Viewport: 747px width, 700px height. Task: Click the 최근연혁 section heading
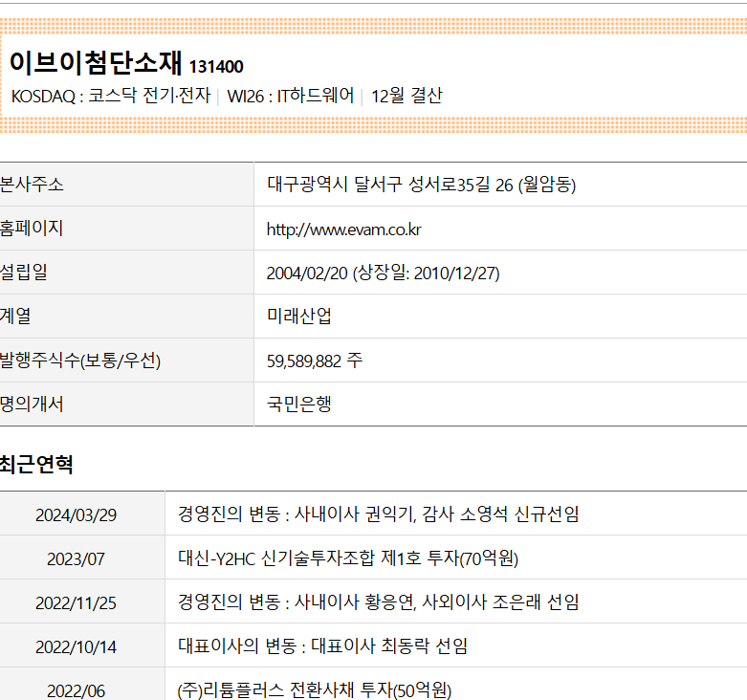pyautogui.click(x=36, y=465)
